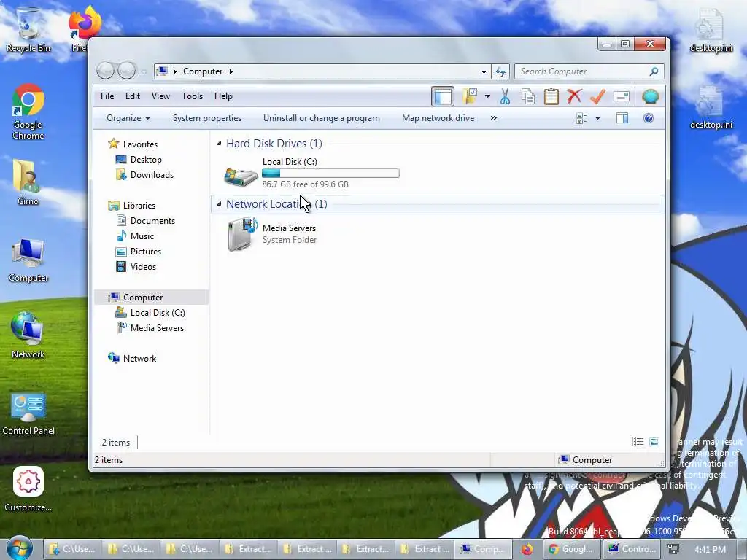This screenshot has height=560, width=747.
Task: Open address bar history dropdown arrow
Action: point(484,71)
